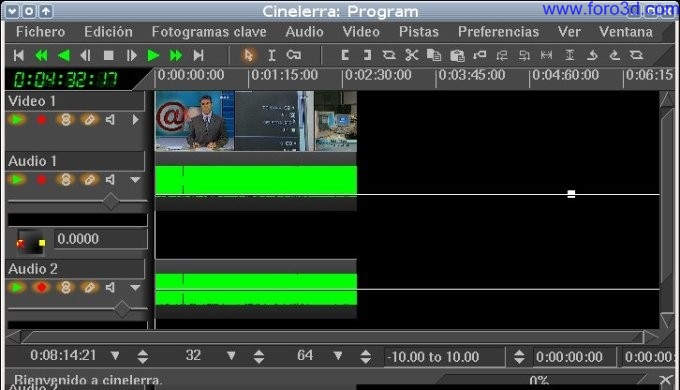This screenshot has height=390, width=680.
Task: Open the Pistas menu
Action: pos(419,32)
